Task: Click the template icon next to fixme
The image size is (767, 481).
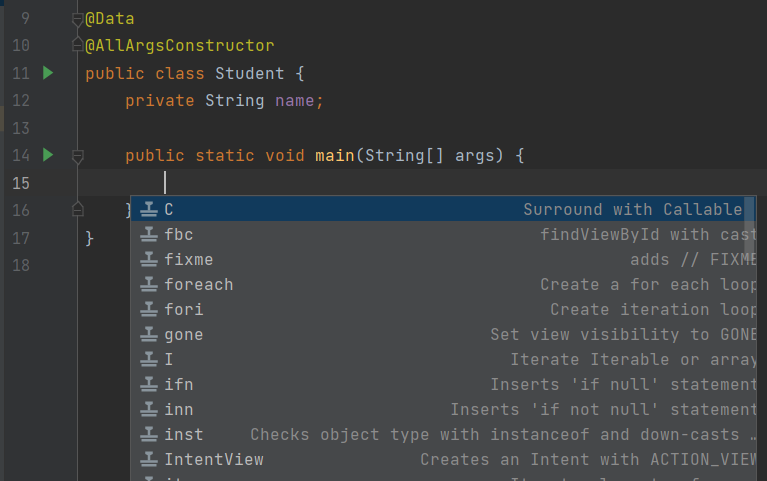Action: 149,260
